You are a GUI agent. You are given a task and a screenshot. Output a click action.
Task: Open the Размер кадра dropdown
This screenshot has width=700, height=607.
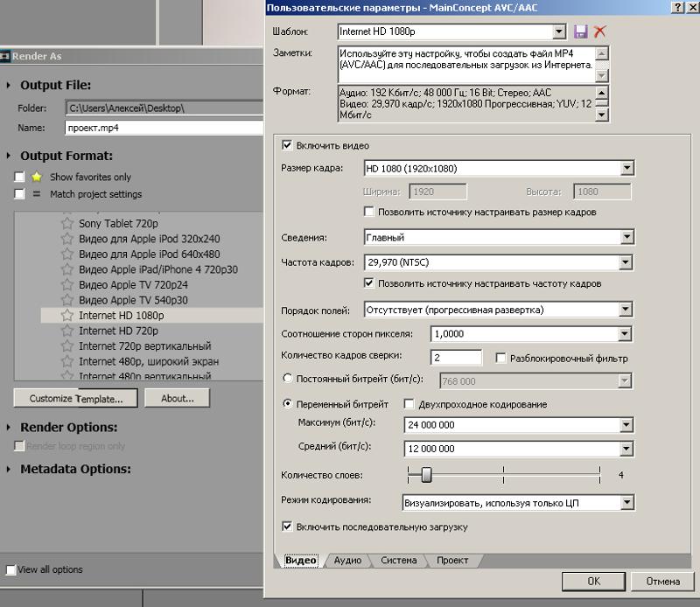click(x=626, y=168)
